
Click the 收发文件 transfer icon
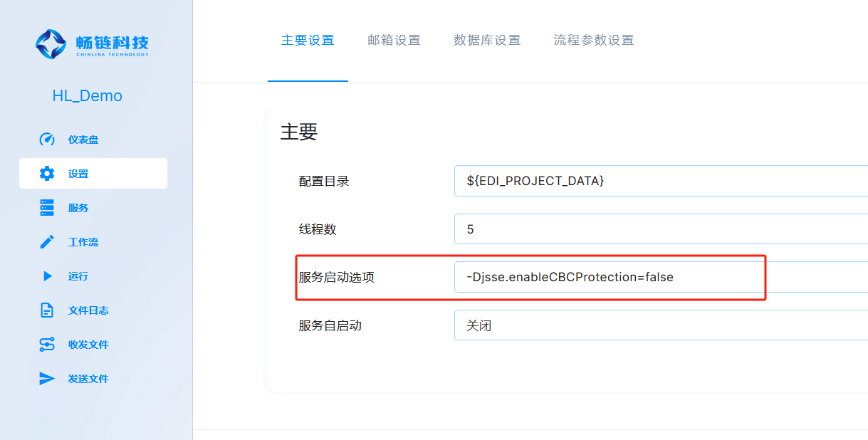47,344
